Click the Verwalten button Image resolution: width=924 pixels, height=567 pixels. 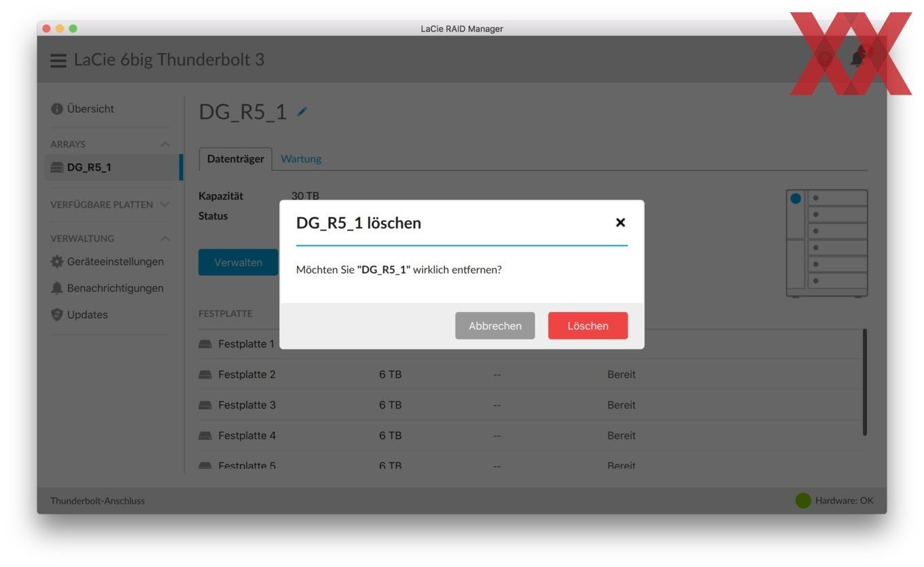click(238, 262)
